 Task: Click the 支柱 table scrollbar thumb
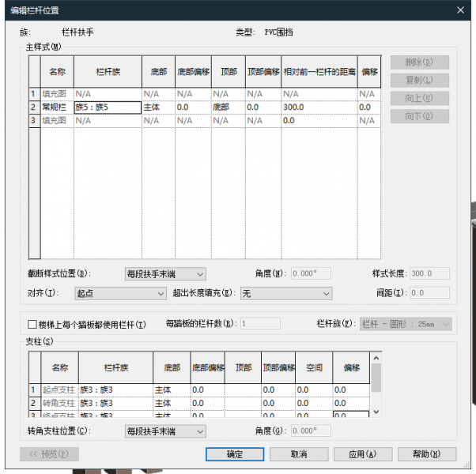376,378
